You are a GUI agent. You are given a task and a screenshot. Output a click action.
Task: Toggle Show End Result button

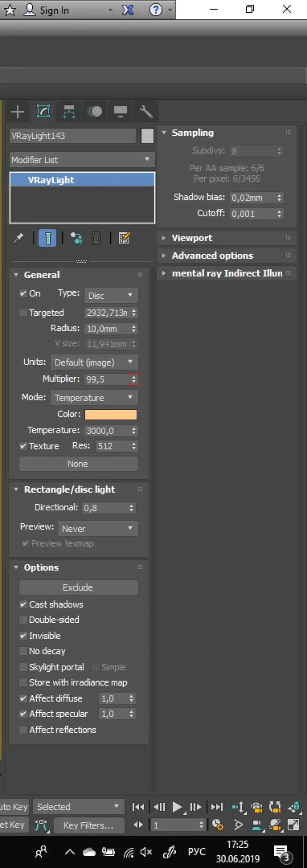click(47, 238)
